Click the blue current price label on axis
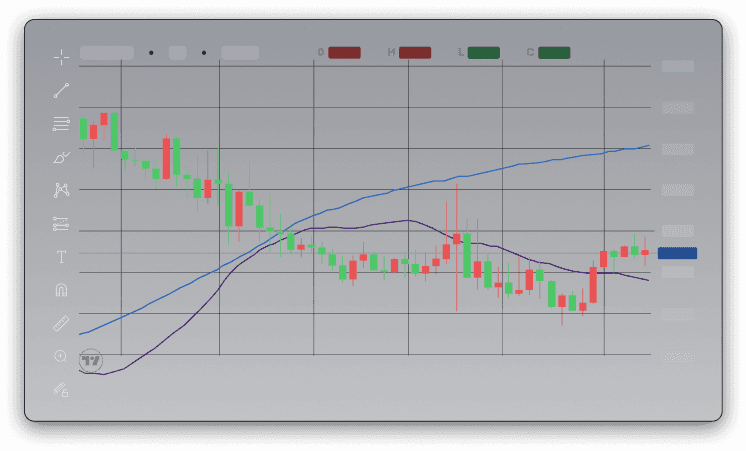This screenshot has height=451, width=746. [x=677, y=254]
